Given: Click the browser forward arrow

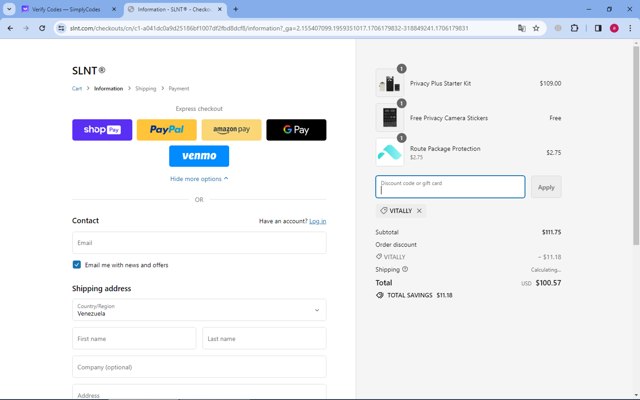Looking at the screenshot, I should coord(26,28).
